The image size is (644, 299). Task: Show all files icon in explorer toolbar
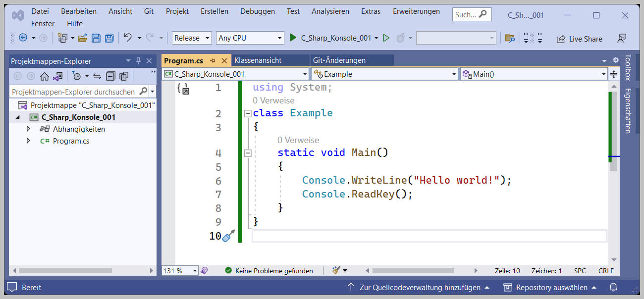124,76
